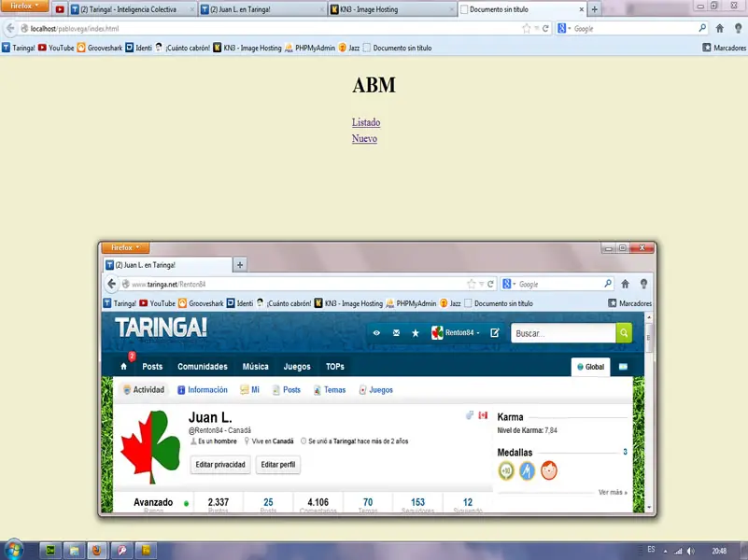Image resolution: width=748 pixels, height=560 pixels.
Task: Switch to the outer '(2) Juan L. en Taringa!' tab
Action: tap(262, 9)
